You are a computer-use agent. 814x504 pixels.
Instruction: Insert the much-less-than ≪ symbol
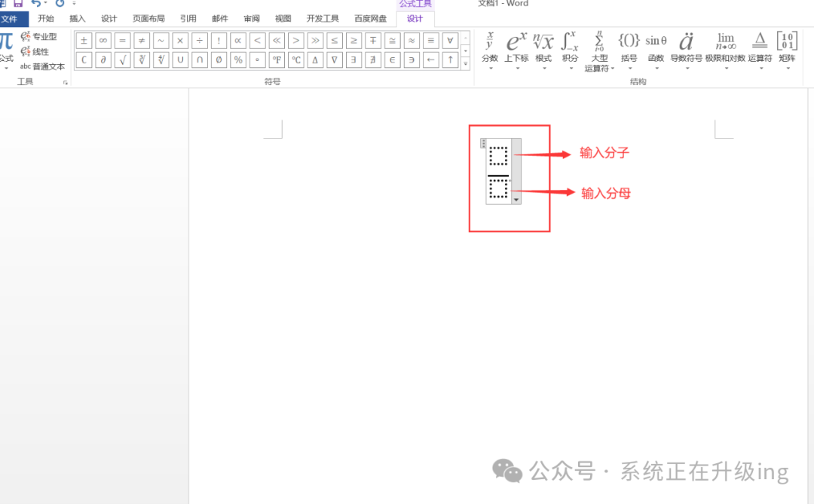click(x=277, y=41)
